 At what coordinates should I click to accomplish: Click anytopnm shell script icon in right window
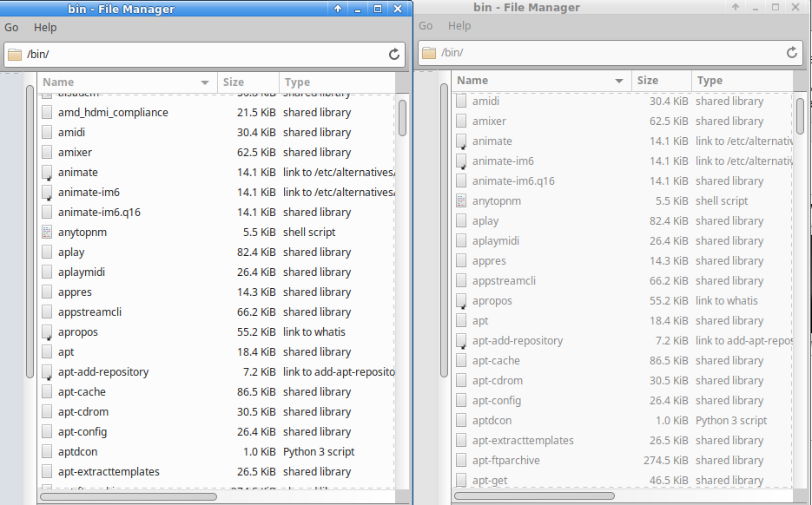(461, 200)
